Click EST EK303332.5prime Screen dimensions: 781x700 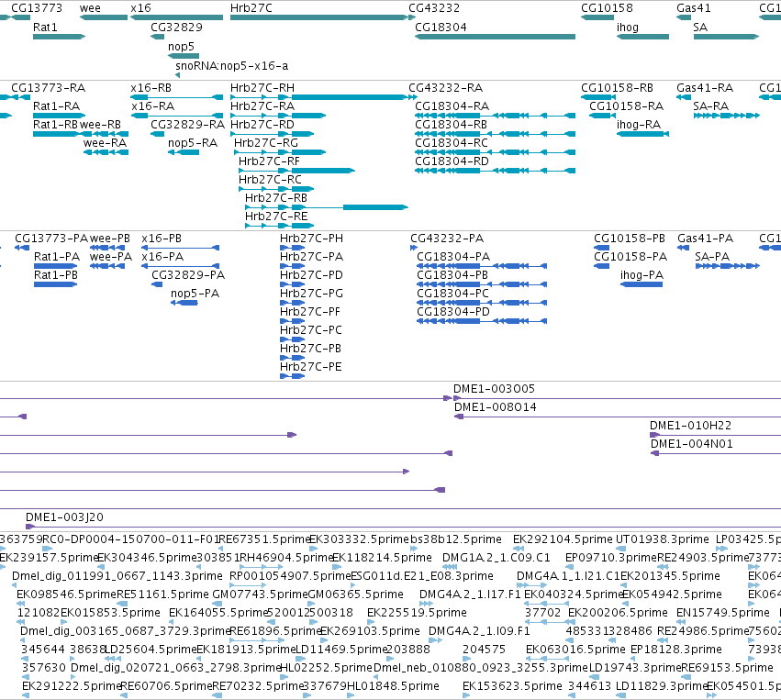coord(359,539)
